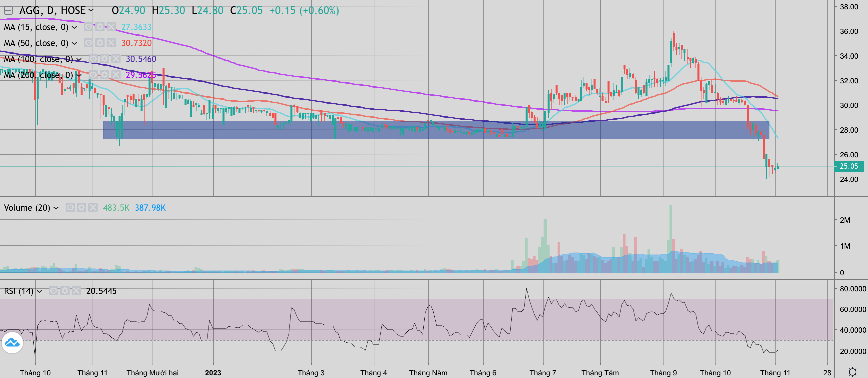Open settings gear for MA (50, close, 0)
This screenshot has height=378, width=868.
[100, 43]
